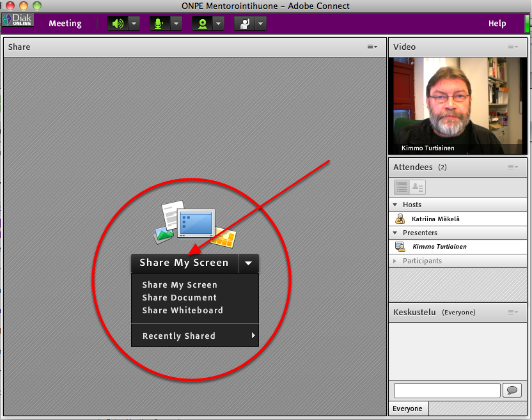Click the Video pod title

coord(404,47)
